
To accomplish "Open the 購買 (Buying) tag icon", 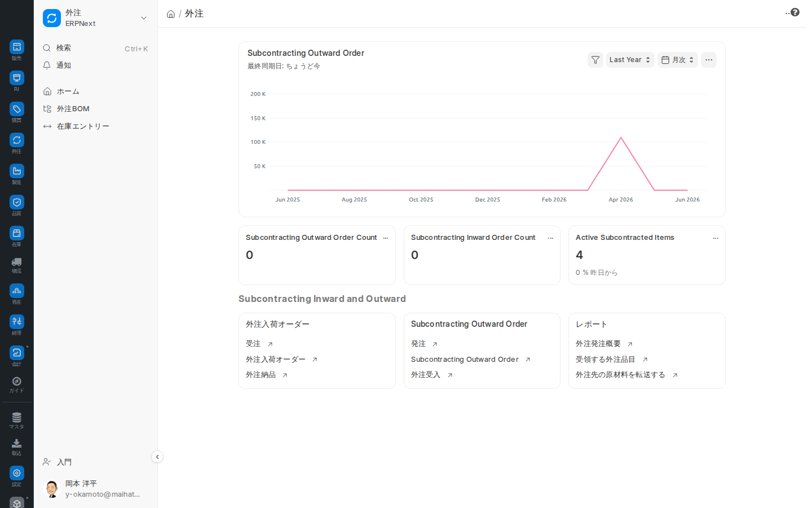I will [x=17, y=109].
